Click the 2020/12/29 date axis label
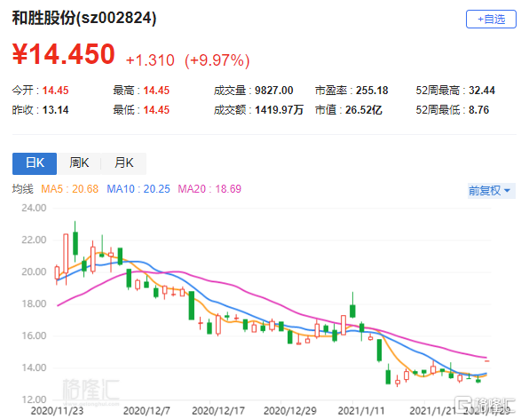521x420 pixels. [290, 411]
